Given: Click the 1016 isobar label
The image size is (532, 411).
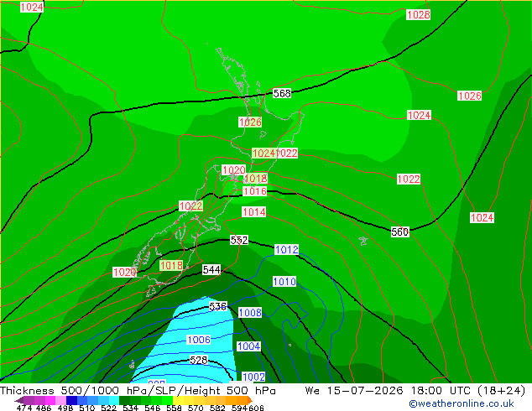Looking at the screenshot, I should pos(255,191).
